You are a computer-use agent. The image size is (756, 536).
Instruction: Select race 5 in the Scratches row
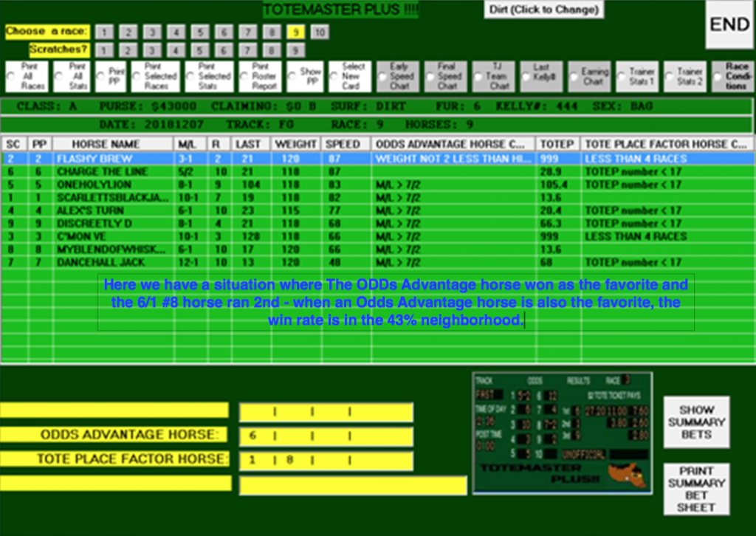coord(201,49)
